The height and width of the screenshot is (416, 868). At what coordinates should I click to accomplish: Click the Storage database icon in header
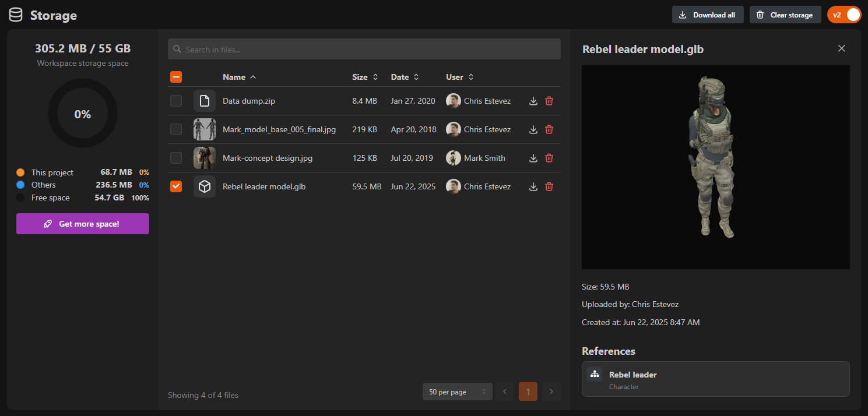coord(16,15)
